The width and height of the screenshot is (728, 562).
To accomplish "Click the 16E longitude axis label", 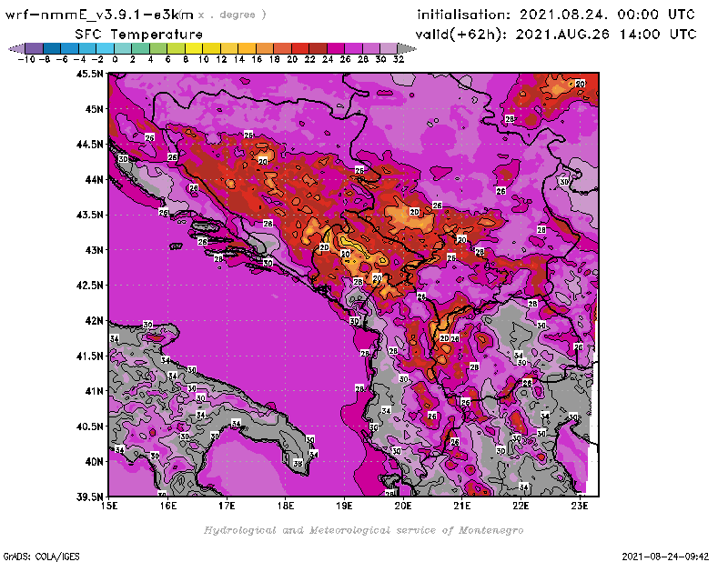I will [x=168, y=506].
